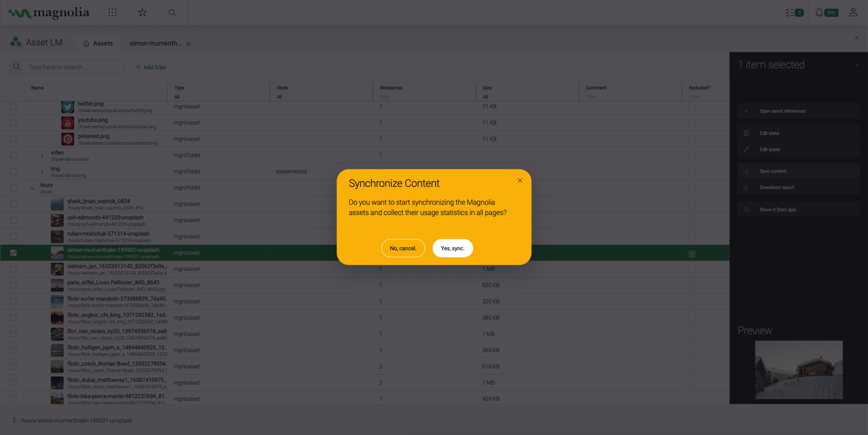Expand the video folder
The height and width of the screenshot is (435, 868).
tap(42, 156)
